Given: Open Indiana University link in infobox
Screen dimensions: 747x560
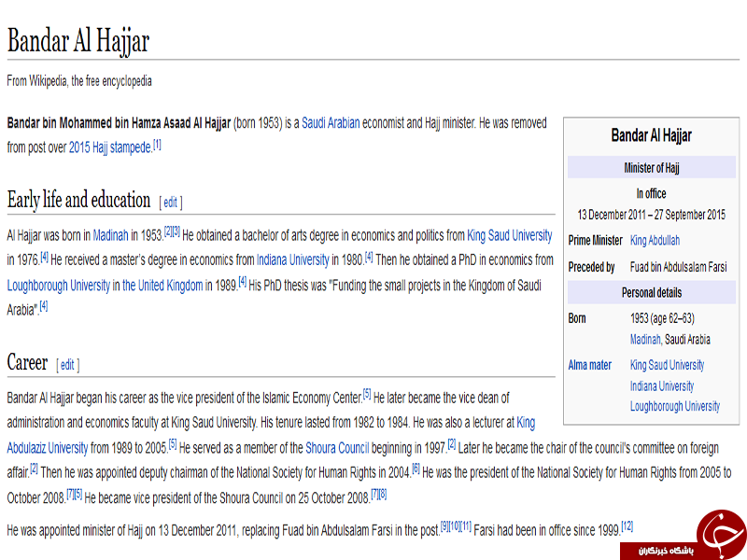Looking at the screenshot, I should coord(662,386).
